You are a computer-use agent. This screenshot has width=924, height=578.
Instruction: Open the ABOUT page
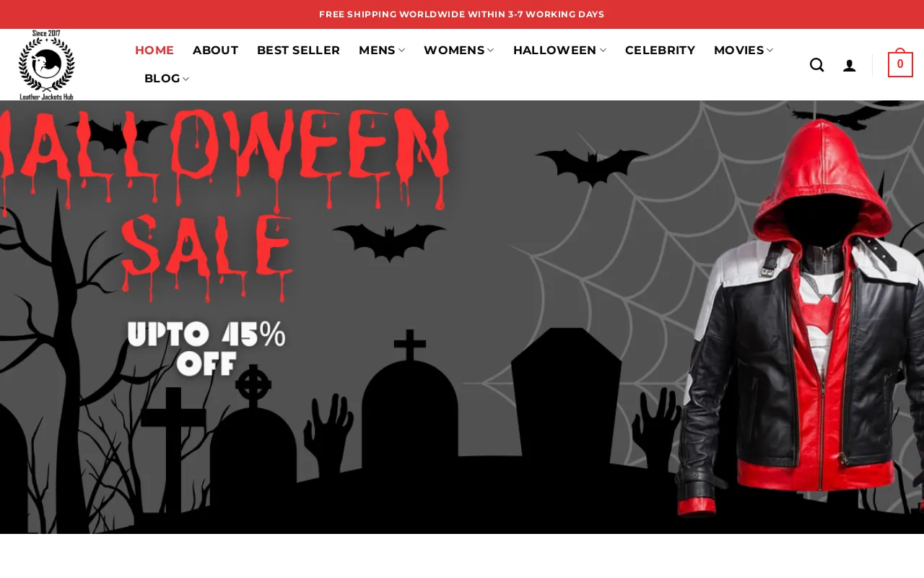click(215, 50)
